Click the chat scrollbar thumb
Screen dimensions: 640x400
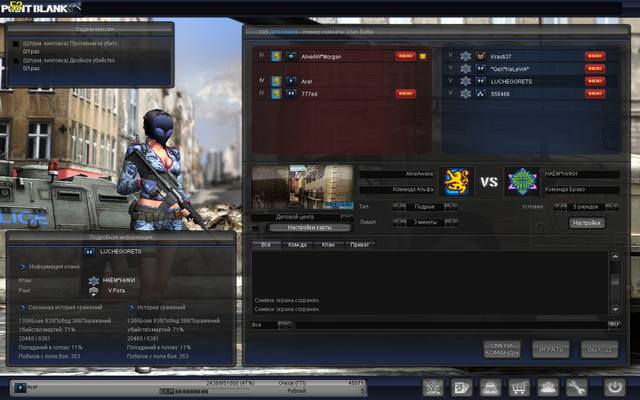[615, 282]
